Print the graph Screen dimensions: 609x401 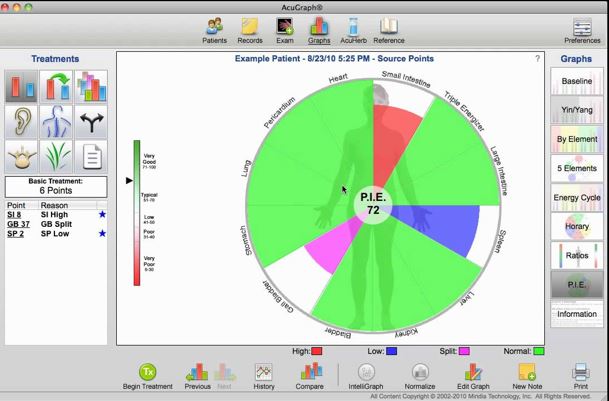click(581, 377)
